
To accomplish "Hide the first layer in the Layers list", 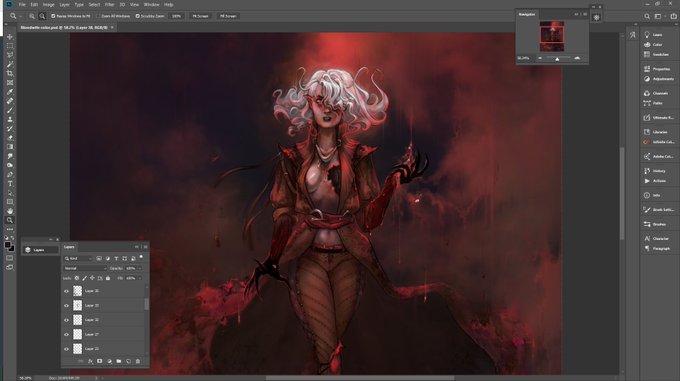I will click(x=66, y=291).
